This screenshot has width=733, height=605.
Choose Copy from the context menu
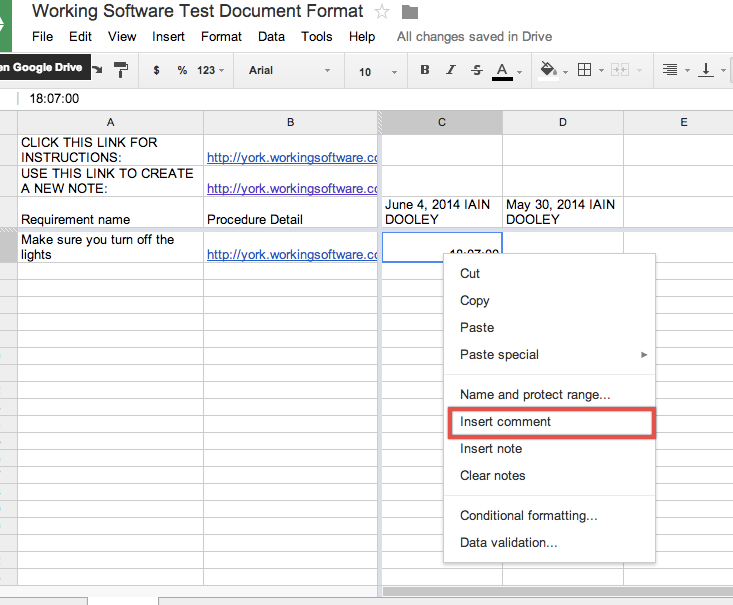click(x=549, y=301)
